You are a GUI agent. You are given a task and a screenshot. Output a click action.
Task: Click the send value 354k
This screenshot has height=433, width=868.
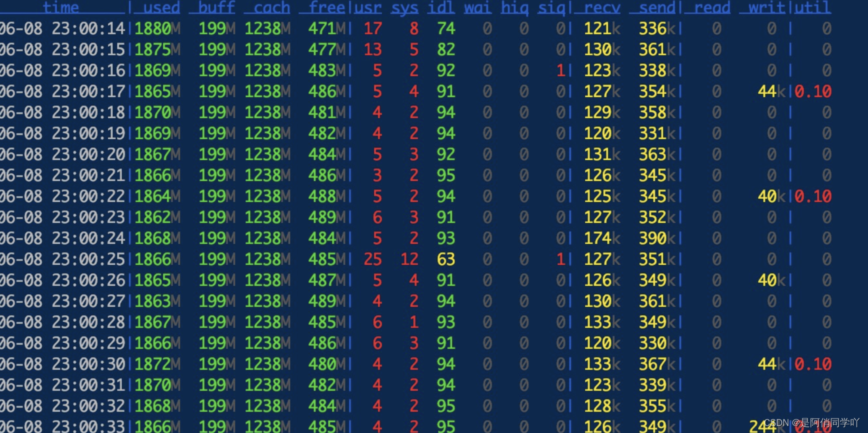point(657,91)
